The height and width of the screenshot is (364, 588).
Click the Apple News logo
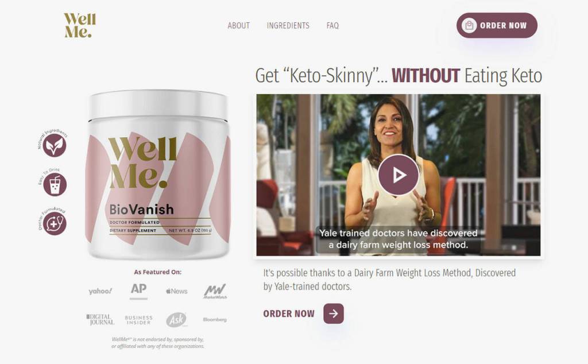[177, 291]
